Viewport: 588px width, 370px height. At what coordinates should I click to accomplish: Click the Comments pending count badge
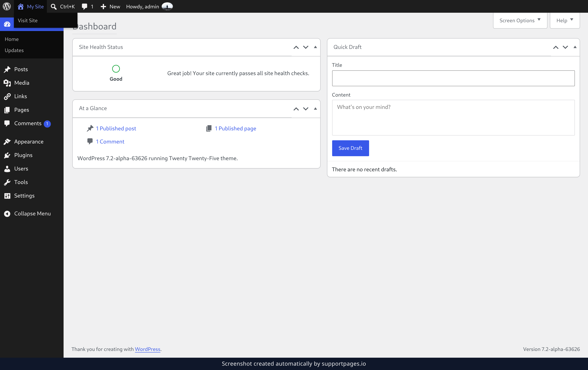tap(47, 124)
